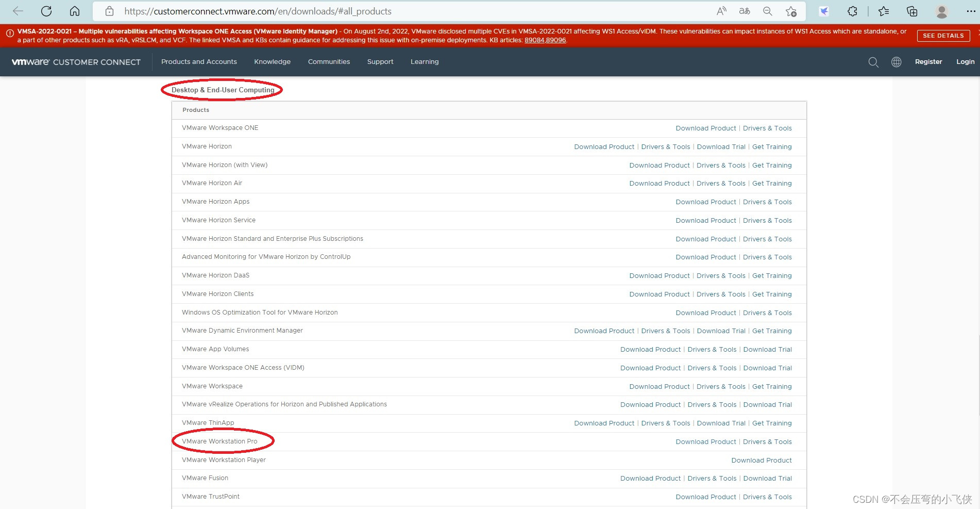Select the VMware Workstation Pro product name

(219, 441)
